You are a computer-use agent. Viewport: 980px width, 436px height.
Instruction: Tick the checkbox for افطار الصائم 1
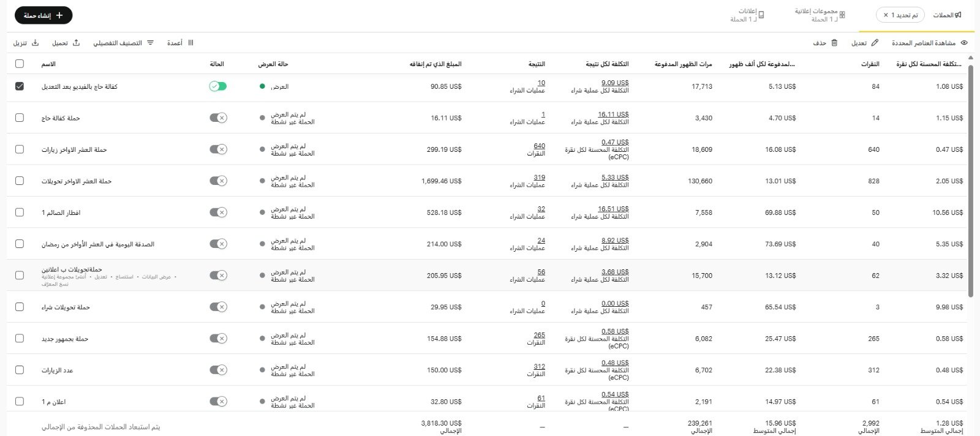[x=20, y=212]
